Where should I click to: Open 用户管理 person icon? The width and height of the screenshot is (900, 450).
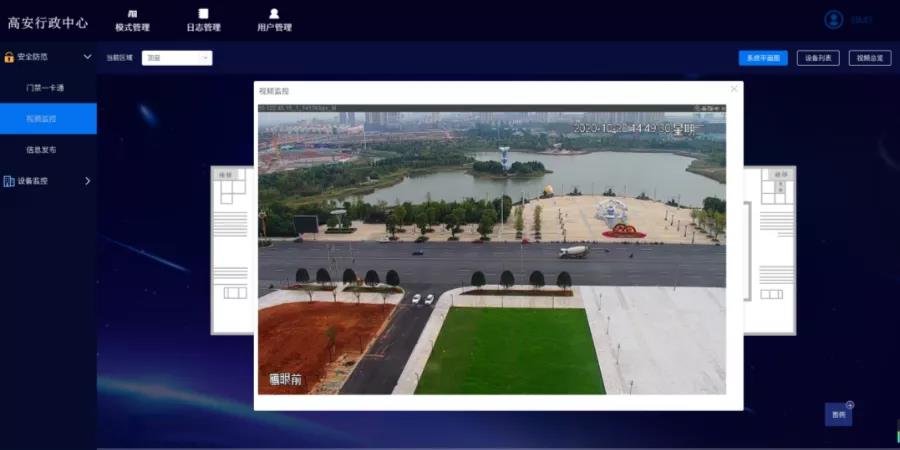(274, 14)
